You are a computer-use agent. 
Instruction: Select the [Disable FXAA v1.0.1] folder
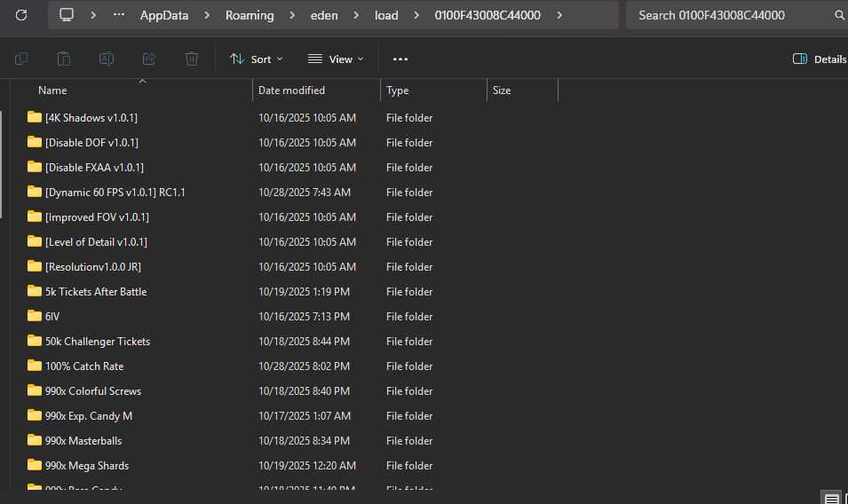tap(95, 168)
